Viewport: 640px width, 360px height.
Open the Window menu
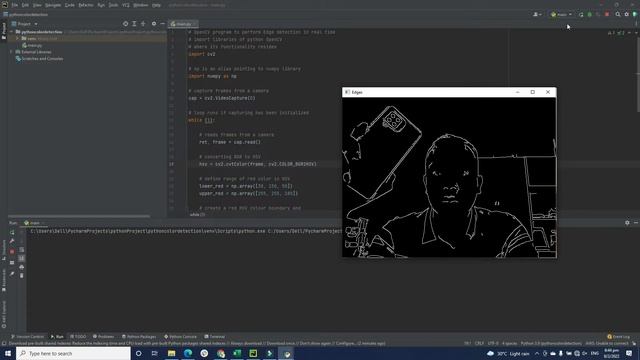coord(141,5)
